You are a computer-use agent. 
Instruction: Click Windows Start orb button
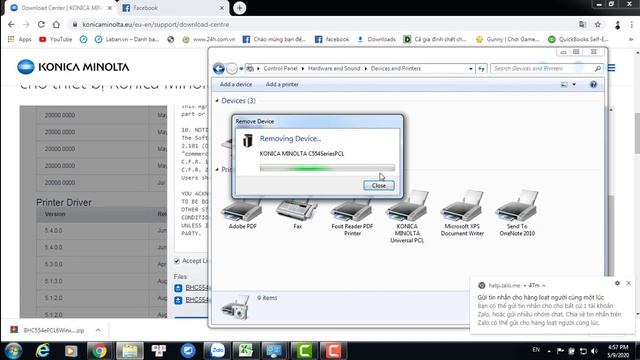pyautogui.click(x=13, y=351)
